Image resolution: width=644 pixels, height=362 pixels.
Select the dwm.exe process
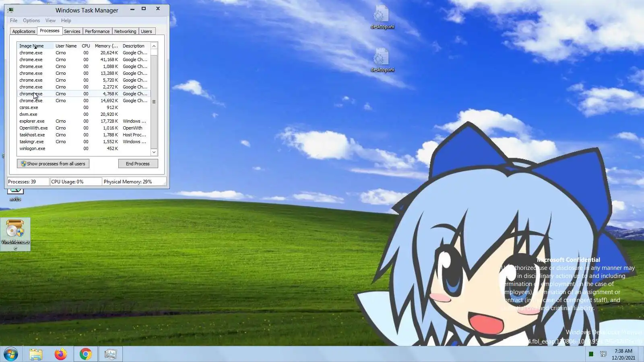(84, 114)
